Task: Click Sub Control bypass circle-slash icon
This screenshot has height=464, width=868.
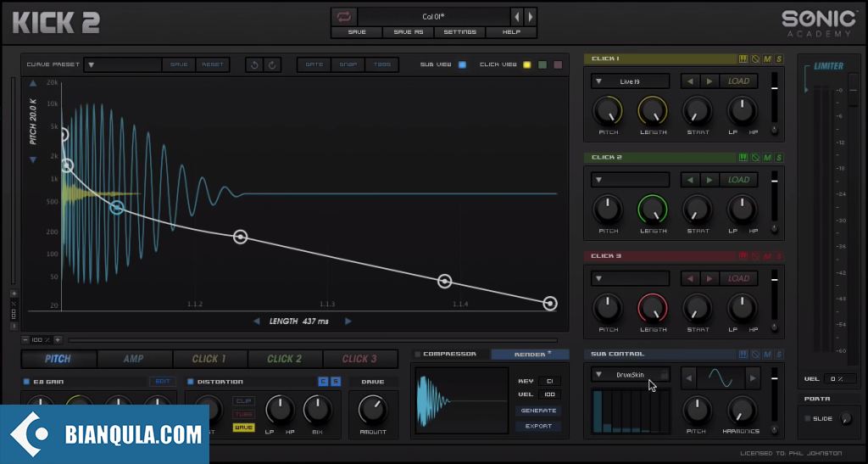Action: pyautogui.click(x=755, y=355)
